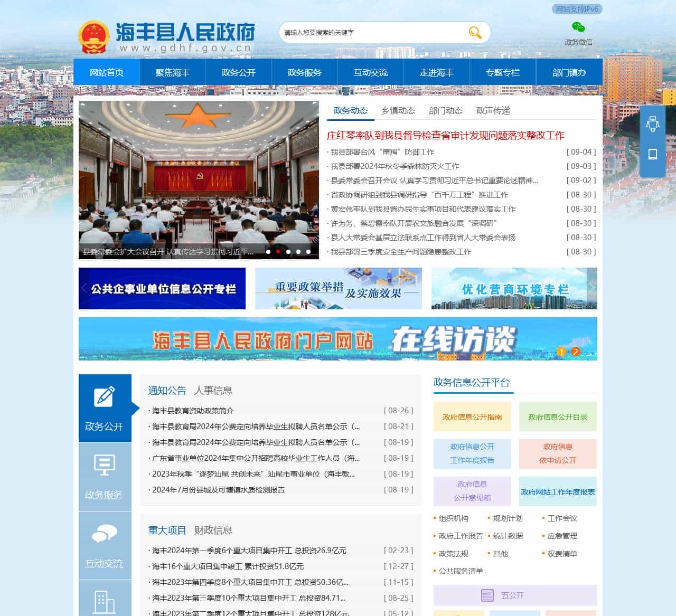Screen dimensions: 676x616
Task: Open 走进海丰 in main navigation
Action: (x=437, y=72)
